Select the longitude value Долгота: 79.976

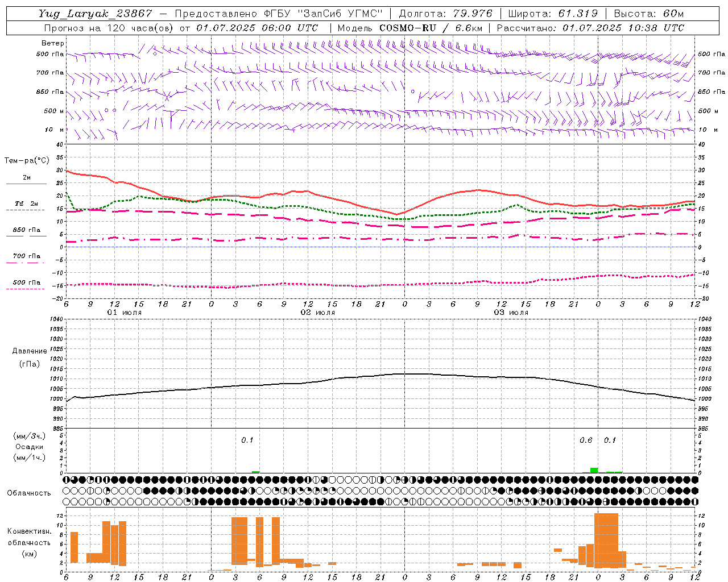(x=446, y=14)
